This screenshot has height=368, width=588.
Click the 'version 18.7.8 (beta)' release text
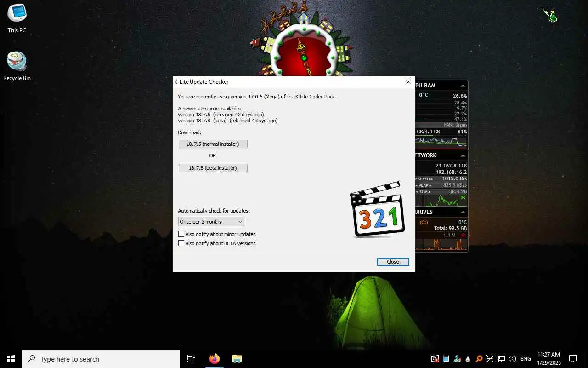tap(228, 121)
